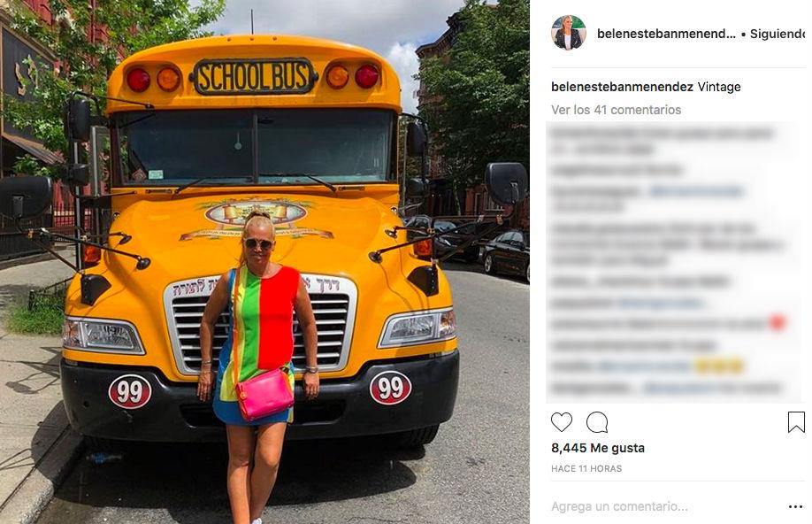Image resolution: width=812 pixels, height=524 pixels.
Task: Click the SCHOOL BUS sign in photo
Action: pos(253,76)
